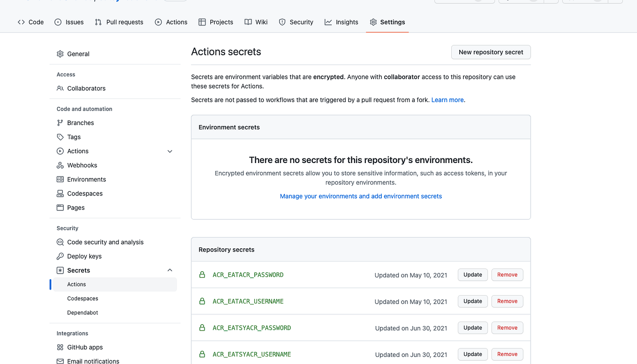Click the Branches settings icon
This screenshot has height=364, width=637.
60,123
